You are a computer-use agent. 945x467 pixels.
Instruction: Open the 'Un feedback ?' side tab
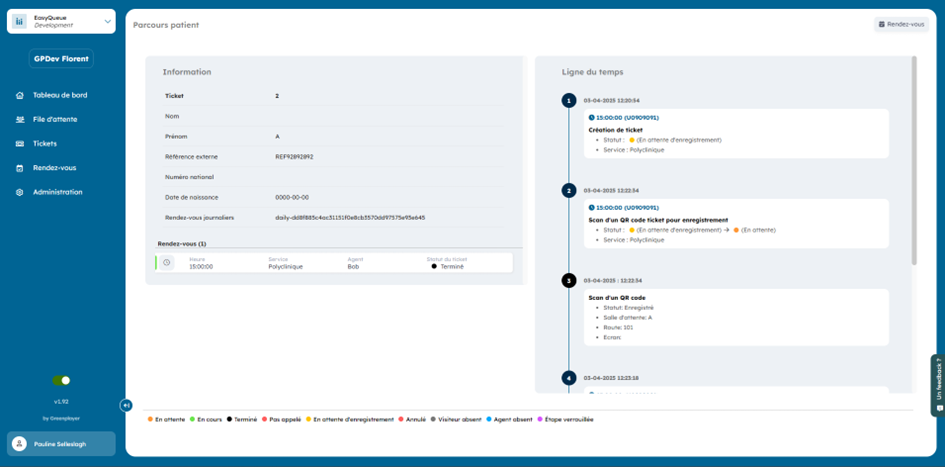click(x=938, y=385)
